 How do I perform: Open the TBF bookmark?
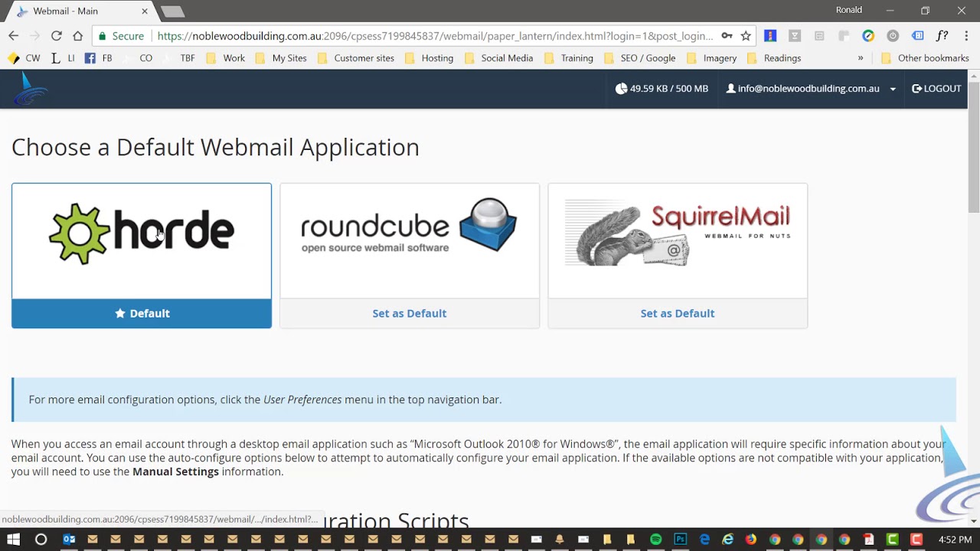coord(179,58)
